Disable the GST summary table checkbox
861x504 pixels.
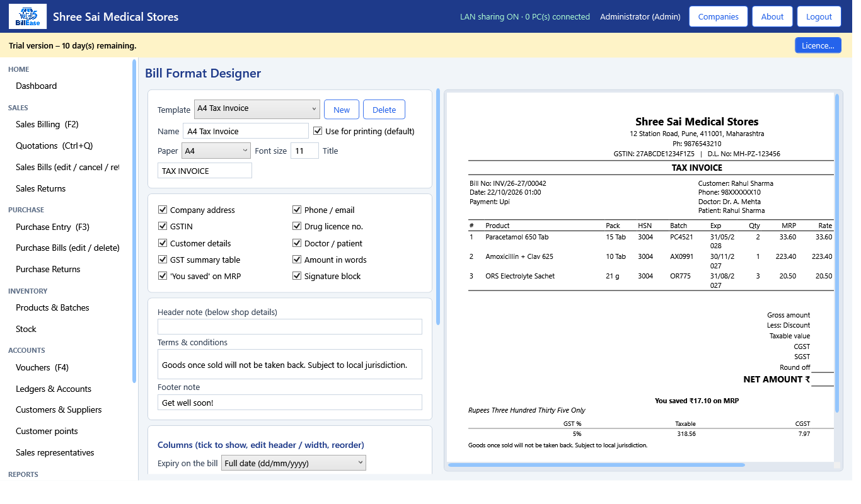pyautogui.click(x=163, y=260)
